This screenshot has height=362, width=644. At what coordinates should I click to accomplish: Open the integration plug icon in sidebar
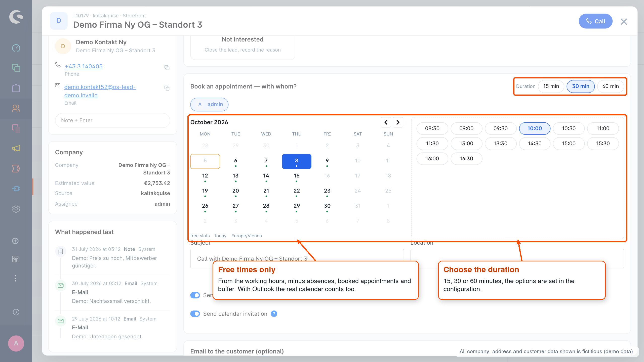coord(16,189)
